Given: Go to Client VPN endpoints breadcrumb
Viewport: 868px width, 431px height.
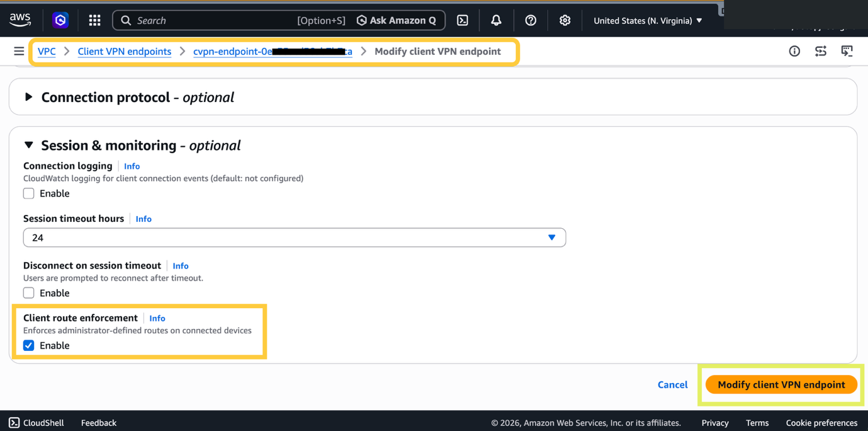Looking at the screenshot, I should tap(124, 51).
